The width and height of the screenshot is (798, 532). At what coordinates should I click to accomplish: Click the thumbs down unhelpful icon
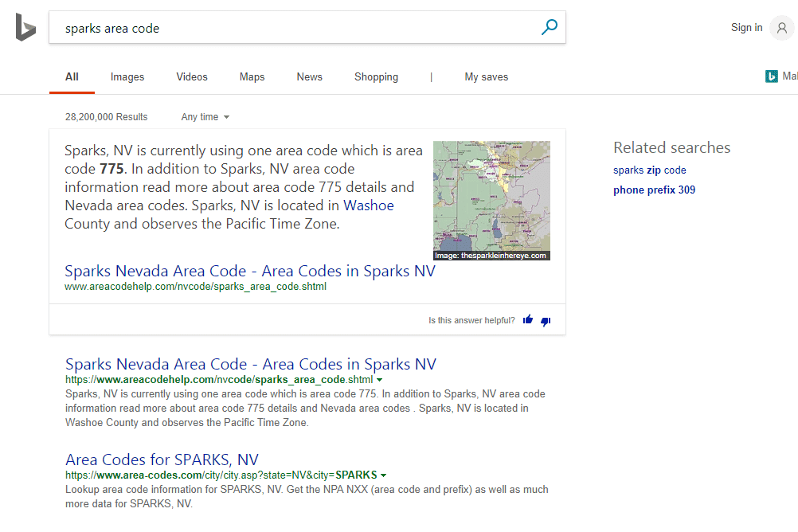[x=546, y=321]
